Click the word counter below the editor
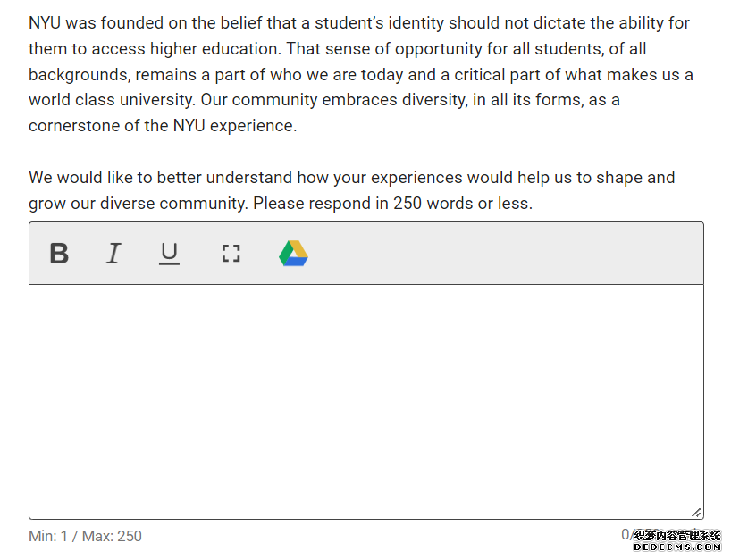Screen dimensions: 731x560 (627, 535)
